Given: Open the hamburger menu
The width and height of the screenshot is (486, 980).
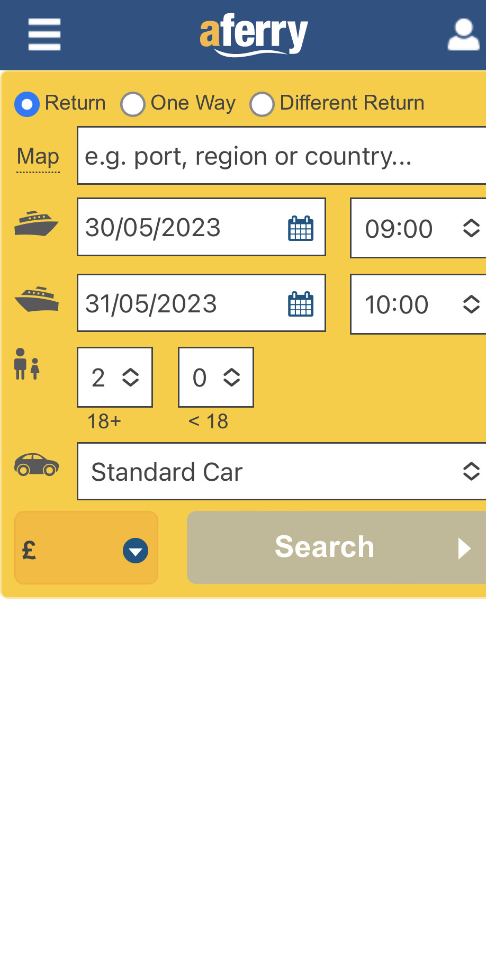Looking at the screenshot, I should (44, 35).
